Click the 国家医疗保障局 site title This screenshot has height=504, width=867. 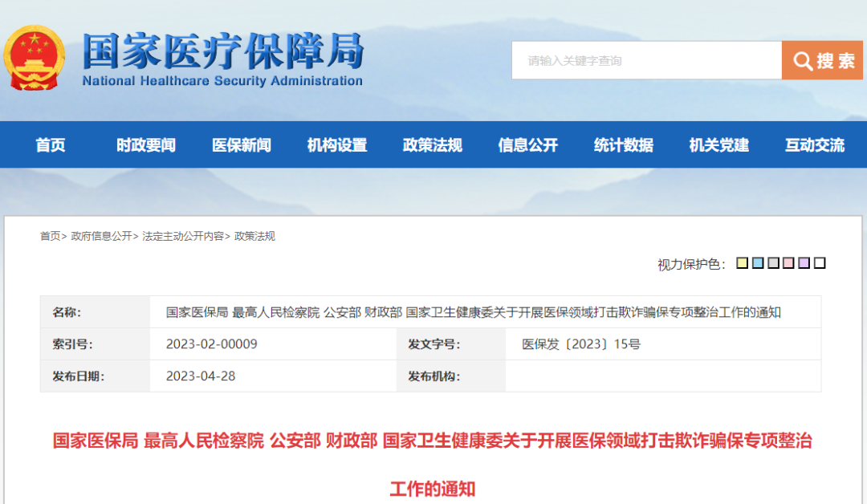point(223,51)
